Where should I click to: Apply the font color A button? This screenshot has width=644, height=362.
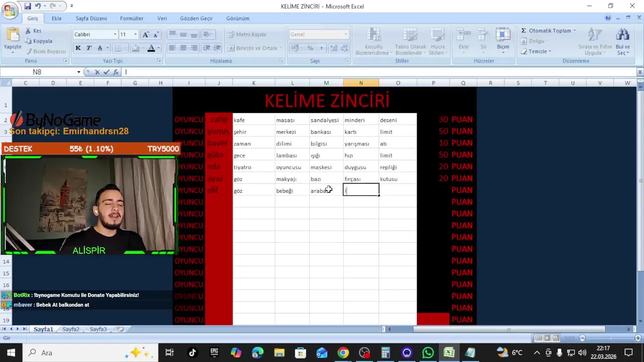151,48
